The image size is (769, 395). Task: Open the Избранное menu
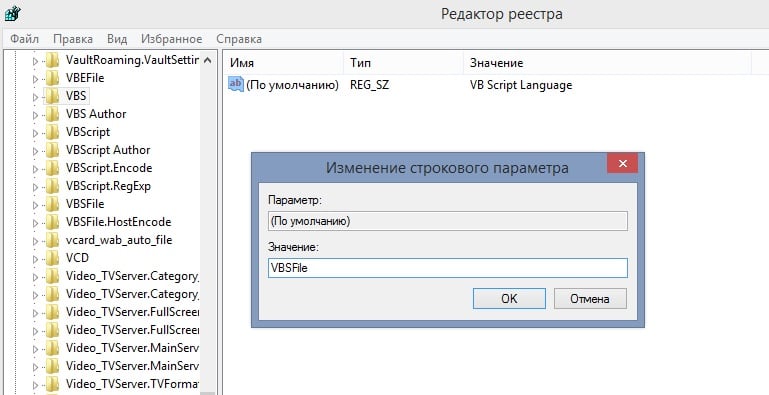pos(172,39)
